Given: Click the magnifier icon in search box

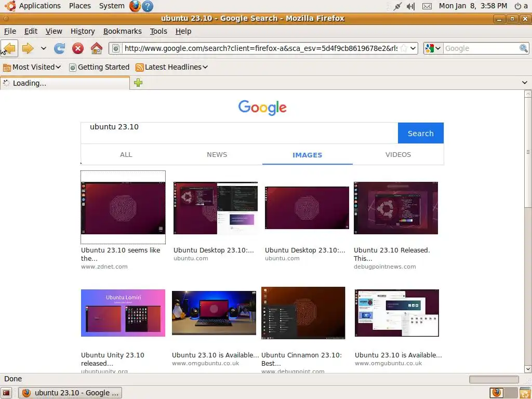Looking at the screenshot, I should click(x=524, y=48).
